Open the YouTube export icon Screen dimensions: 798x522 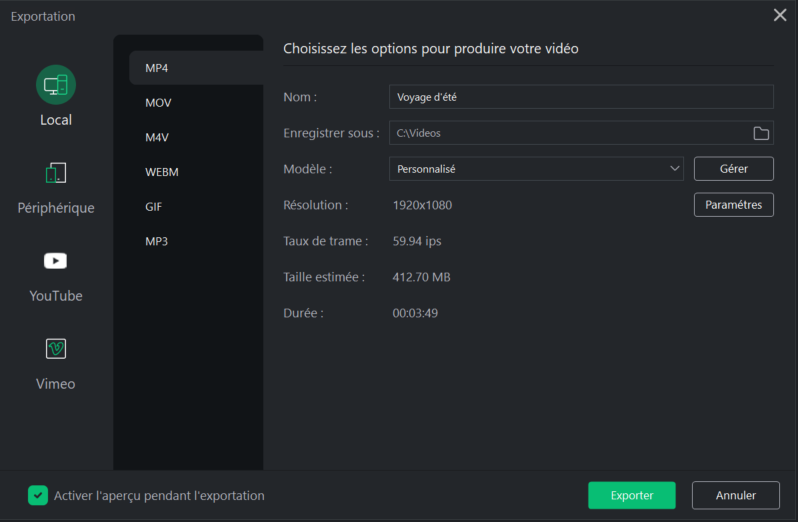coord(55,261)
